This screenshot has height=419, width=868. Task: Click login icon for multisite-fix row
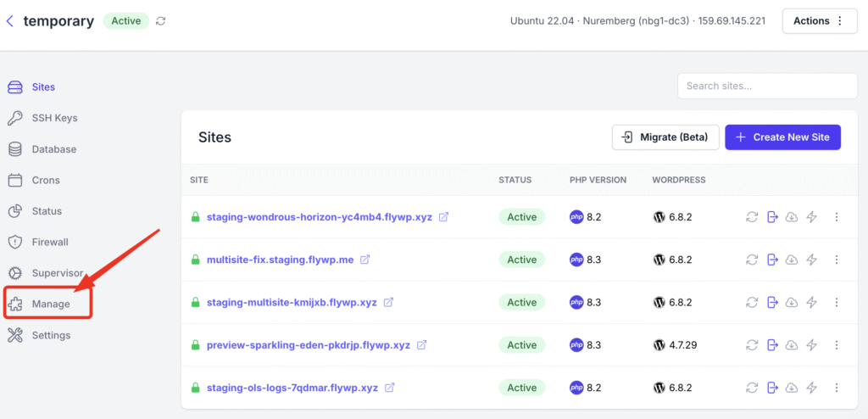[x=772, y=260]
